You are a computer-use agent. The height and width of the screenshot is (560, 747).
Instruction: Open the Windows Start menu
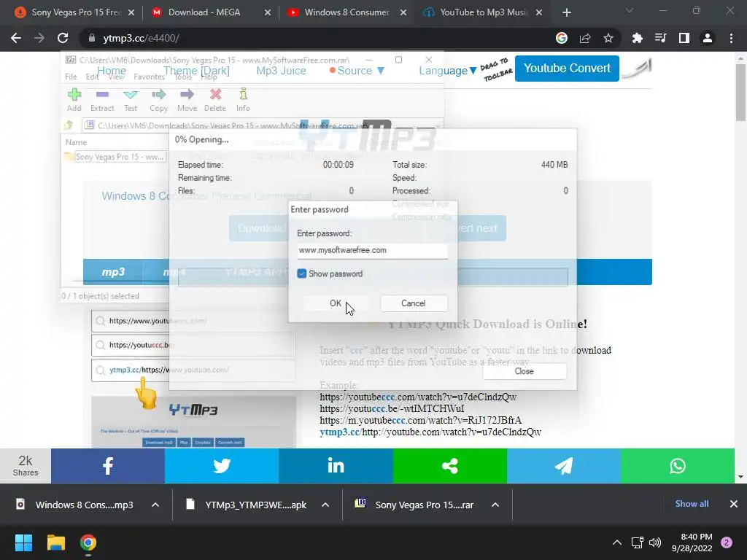tap(23, 542)
